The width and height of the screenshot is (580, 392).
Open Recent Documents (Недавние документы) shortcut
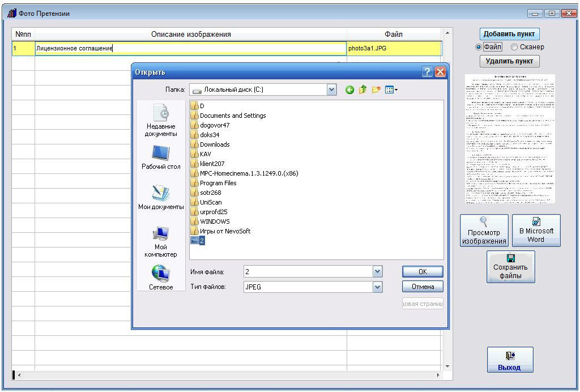pos(160,120)
